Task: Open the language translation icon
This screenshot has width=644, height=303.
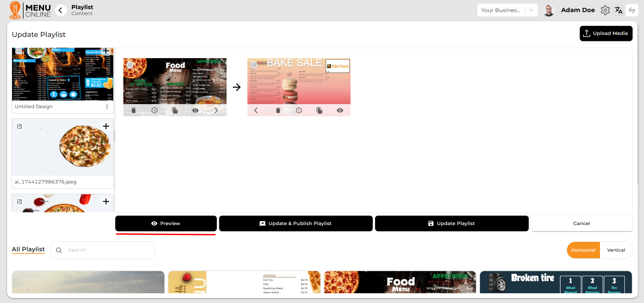Action: [x=618, y=10]
